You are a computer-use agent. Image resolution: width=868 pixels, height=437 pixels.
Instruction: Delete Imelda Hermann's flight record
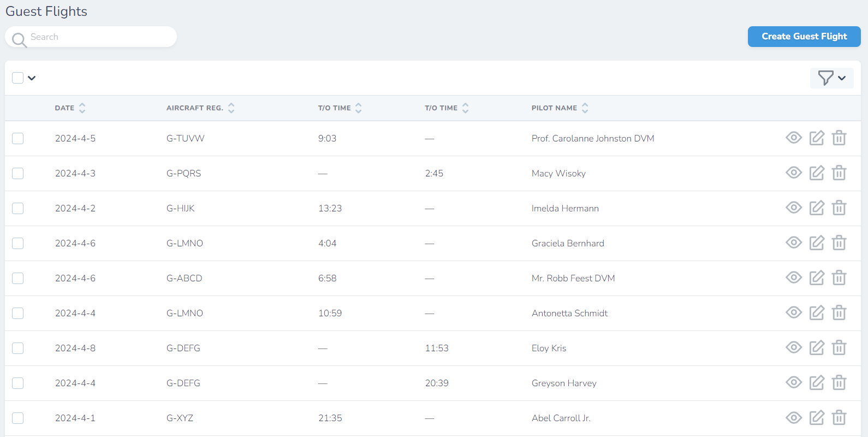click(839, 208)
